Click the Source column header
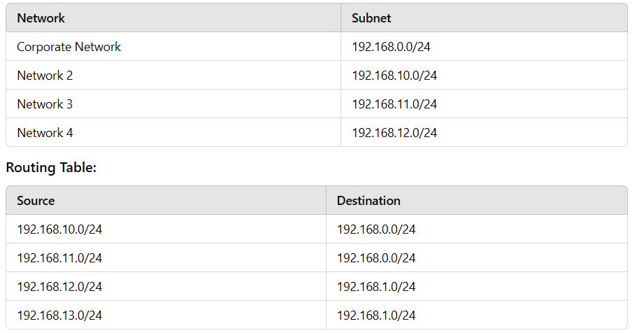644x333 pixels. 36,201
